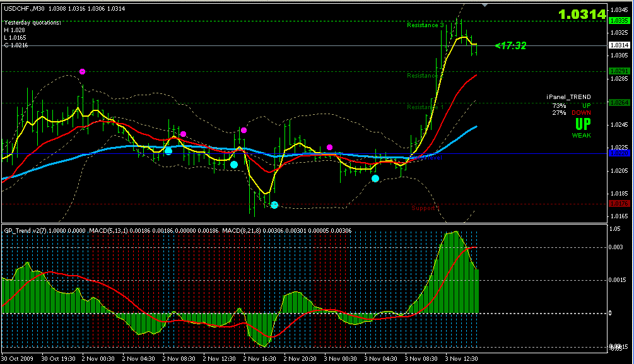This screenshot has height=364, width=634.
Task: Click the chart shift triangle marker at top
Action: point(484,5)
